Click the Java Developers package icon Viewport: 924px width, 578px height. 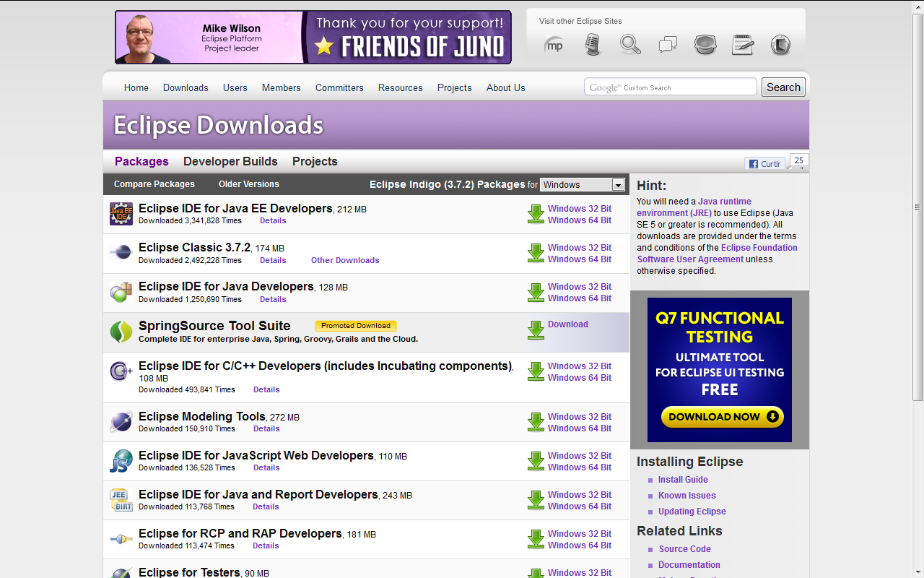click(121, 292)
